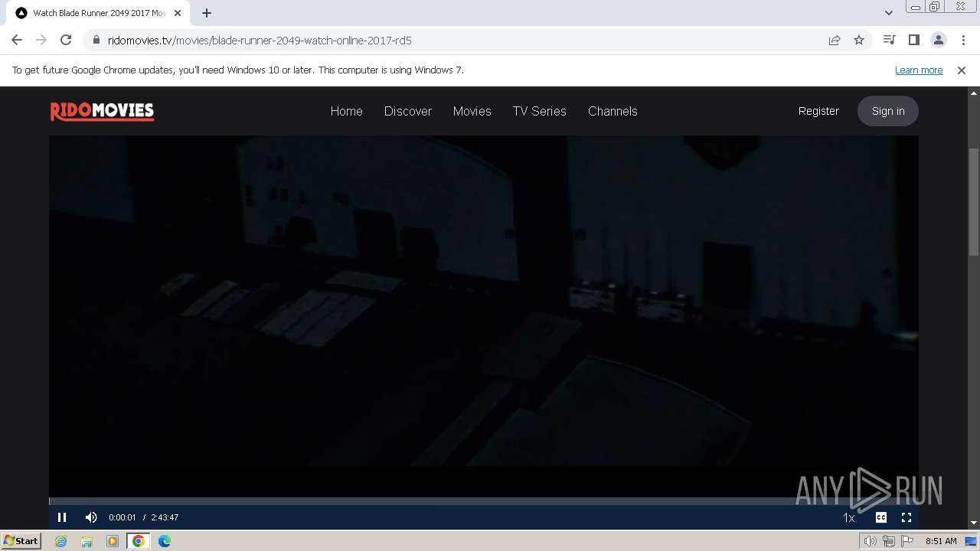Open Microsoft Edge from taskbar
The height and width of the screenshot is (551, 980).
(165, 541)
